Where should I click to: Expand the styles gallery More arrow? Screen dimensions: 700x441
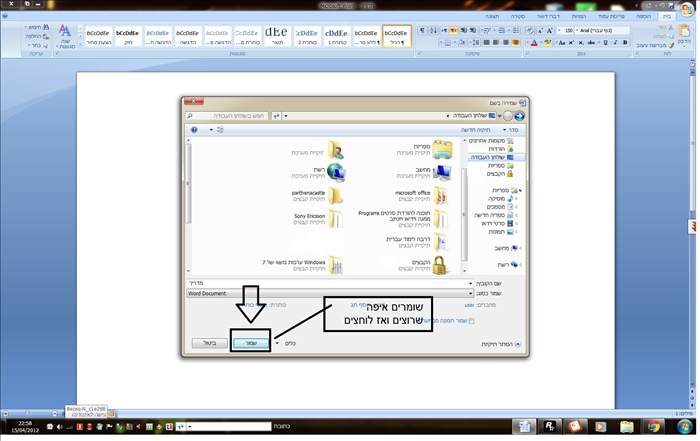point(80,44)
